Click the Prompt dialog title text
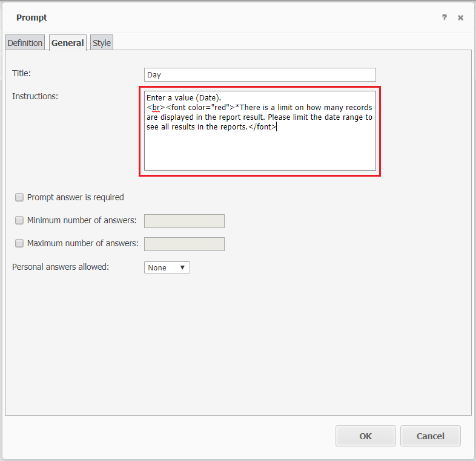476x461 pixels. click(x=31, y=18)
